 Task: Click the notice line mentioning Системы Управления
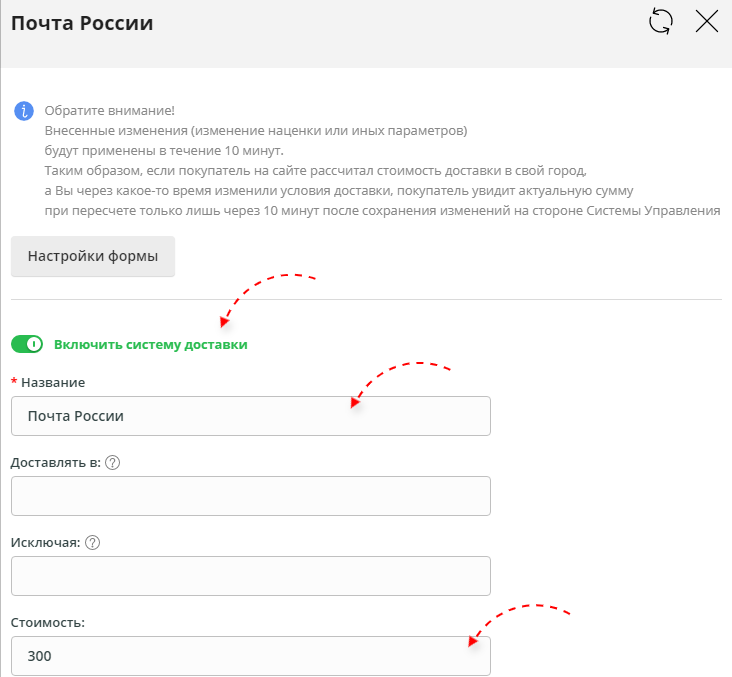coord(382,210)
